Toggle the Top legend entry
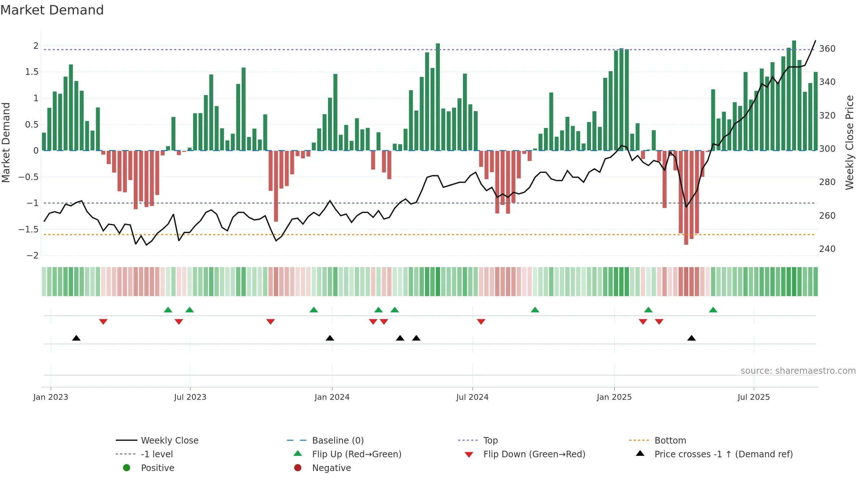This screenshot has height=488, width=868. pyautogui.click(x=478, y=440)
